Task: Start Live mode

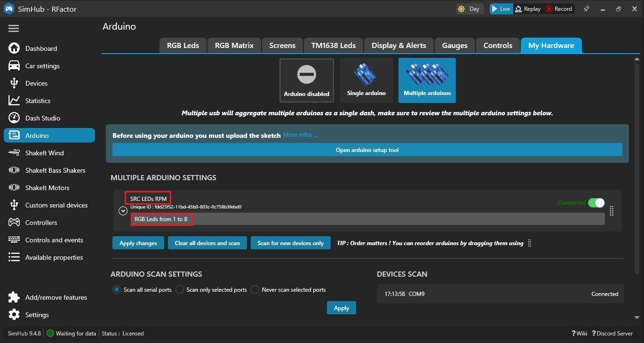Action: 501,9
